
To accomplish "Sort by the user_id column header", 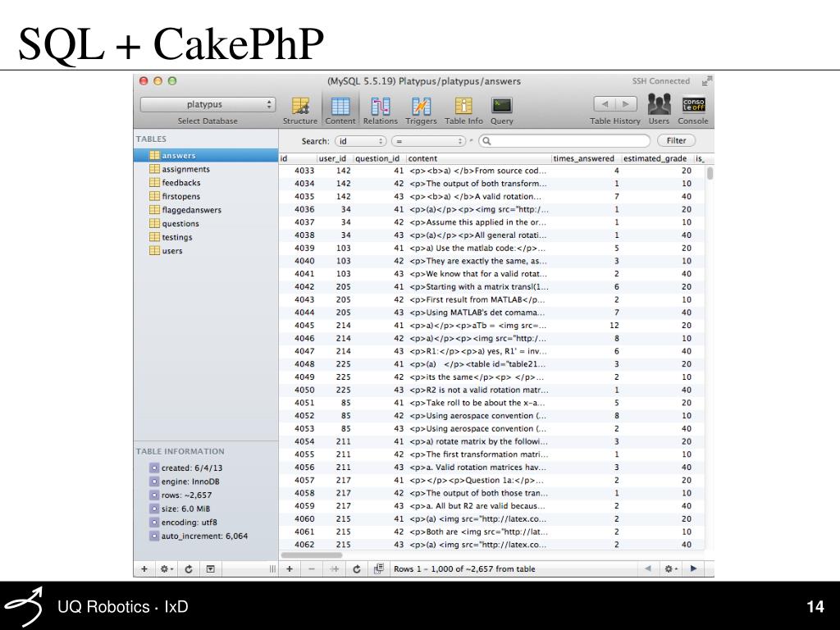I will coord(335,158).
